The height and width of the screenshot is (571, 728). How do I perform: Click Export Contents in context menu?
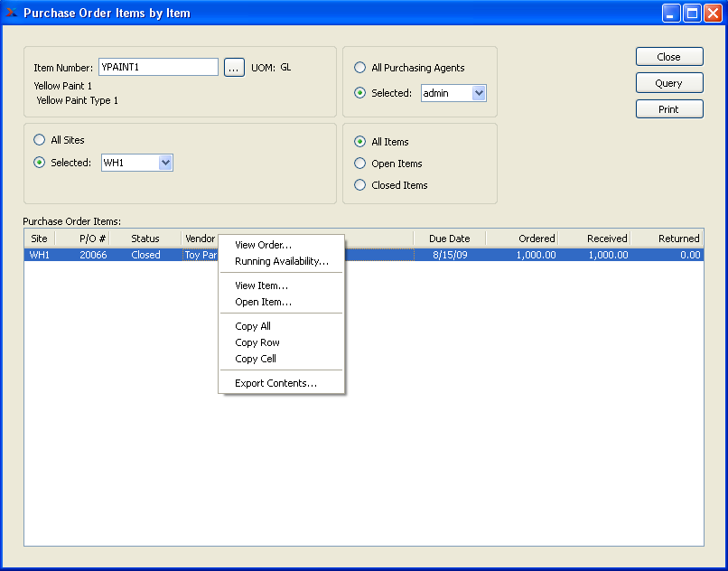(x=275, y=383)
